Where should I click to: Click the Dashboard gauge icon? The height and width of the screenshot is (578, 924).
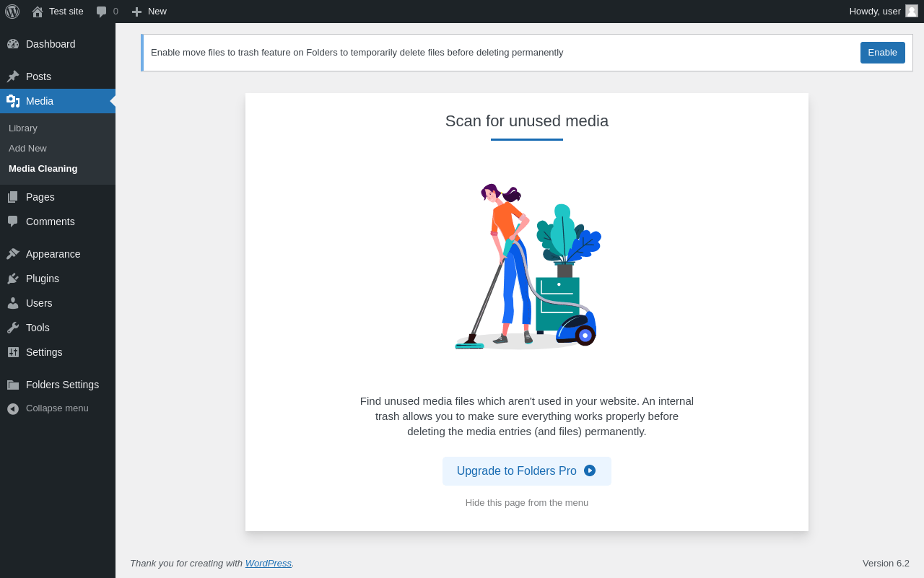coord(13,44)
